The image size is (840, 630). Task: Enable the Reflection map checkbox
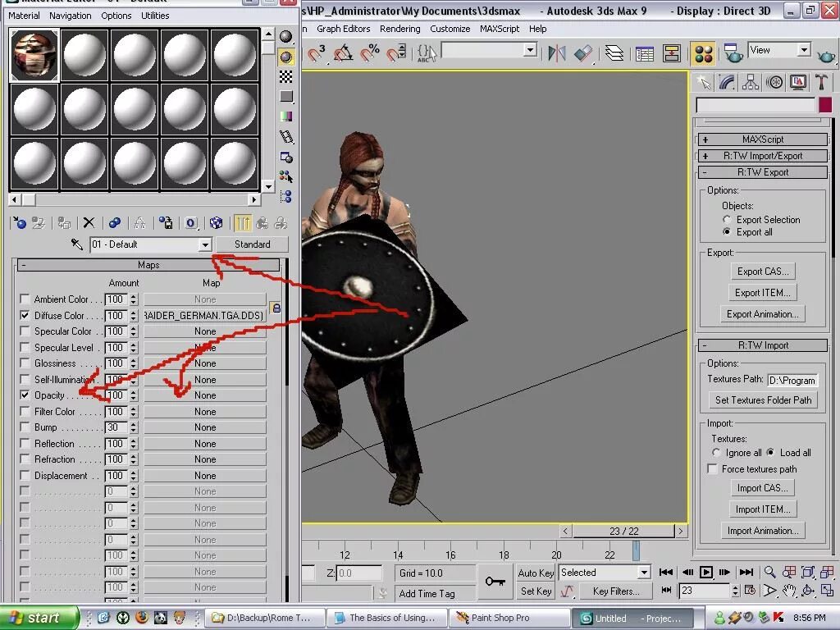pyautogui.click(x=25, y=443)
